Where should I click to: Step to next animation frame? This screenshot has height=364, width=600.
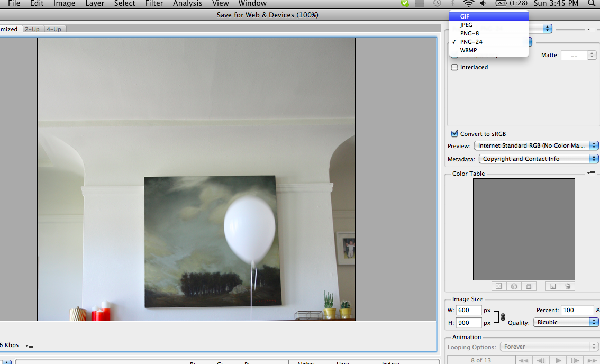pyautogui.click(x=575, y=360)
